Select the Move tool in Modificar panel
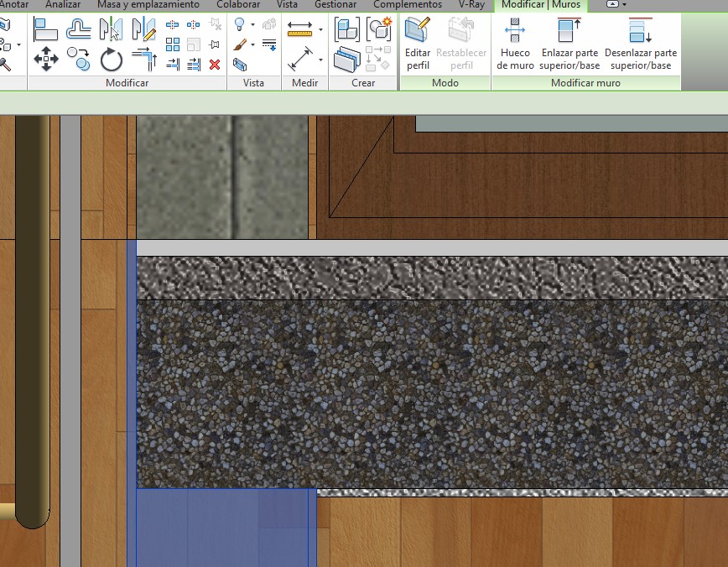The width and height of the screenshot is (728, 567). click(45, 59)
